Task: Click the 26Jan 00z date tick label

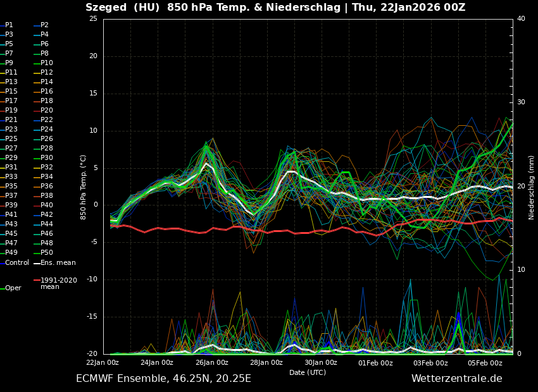Action: [x=211, y=363]
